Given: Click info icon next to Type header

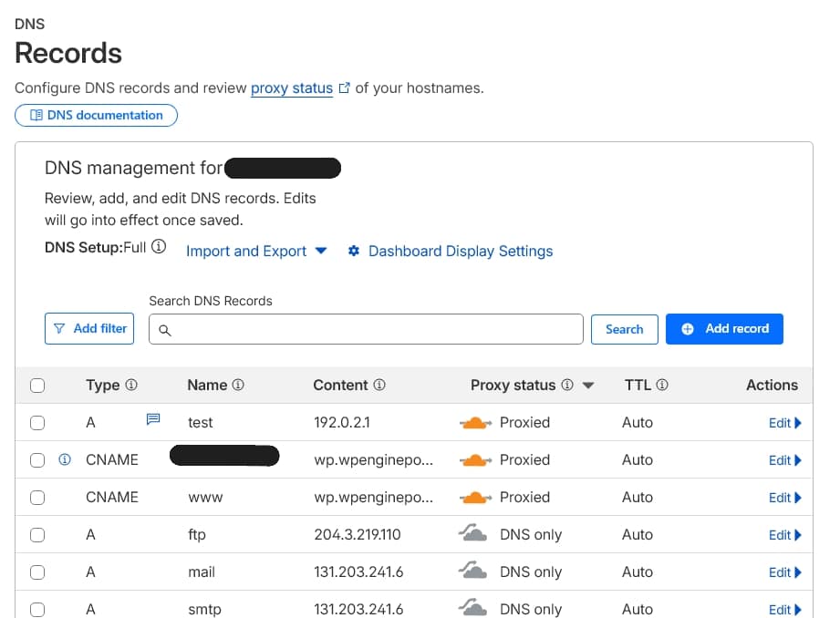Looking at the screenshot, I should coord(131,386).
